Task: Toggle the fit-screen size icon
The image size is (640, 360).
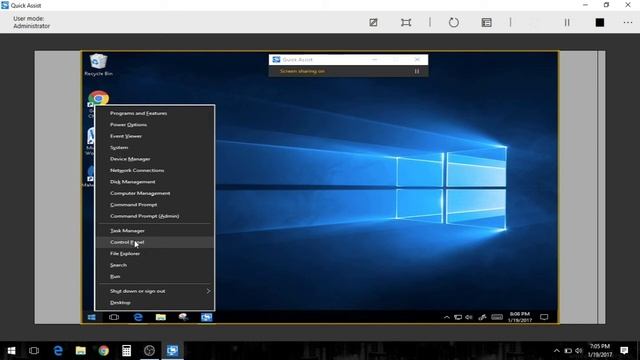Action: tap(406, 22)
